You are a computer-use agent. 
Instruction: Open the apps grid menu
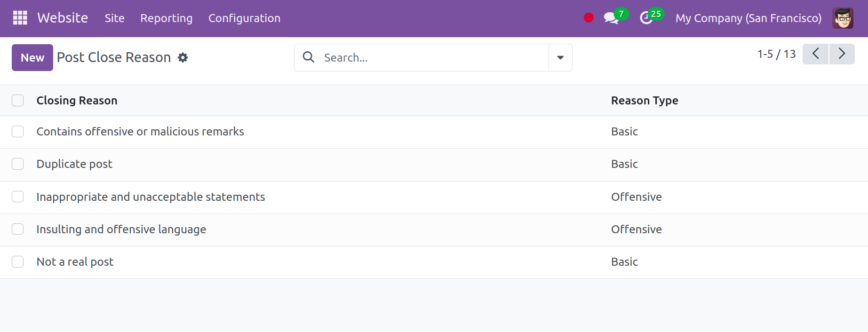point(20,18)
